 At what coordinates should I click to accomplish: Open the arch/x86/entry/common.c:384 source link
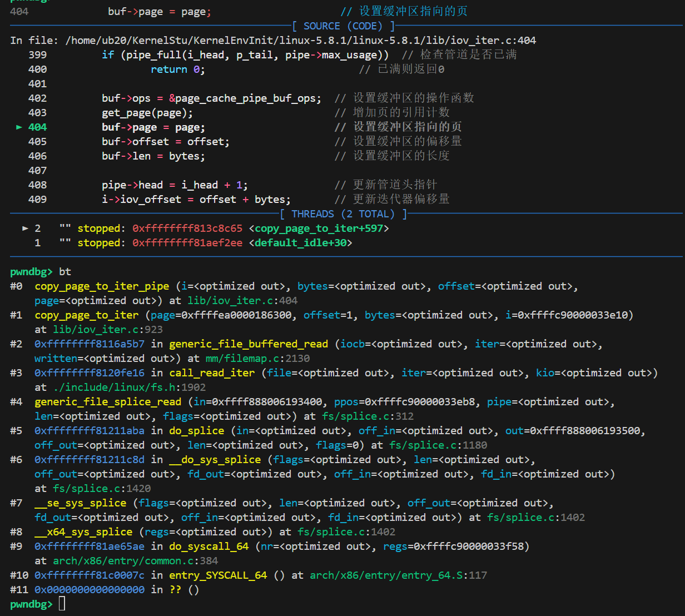[135, 561]
